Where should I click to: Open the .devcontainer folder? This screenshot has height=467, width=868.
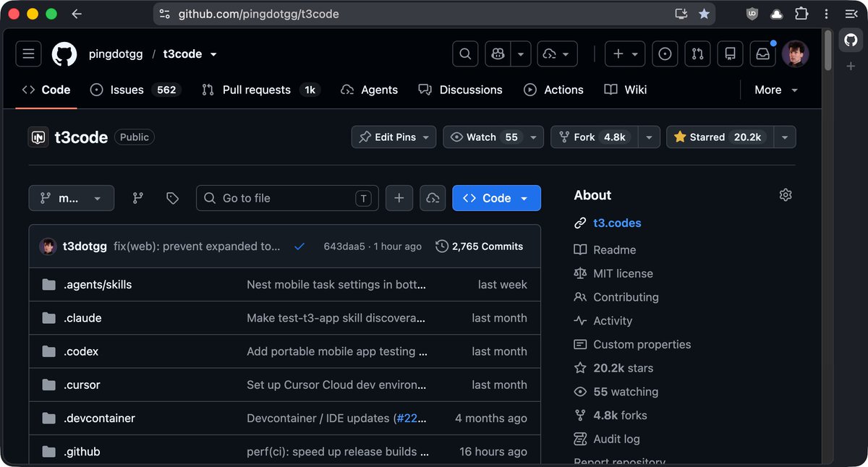[99, 418]
